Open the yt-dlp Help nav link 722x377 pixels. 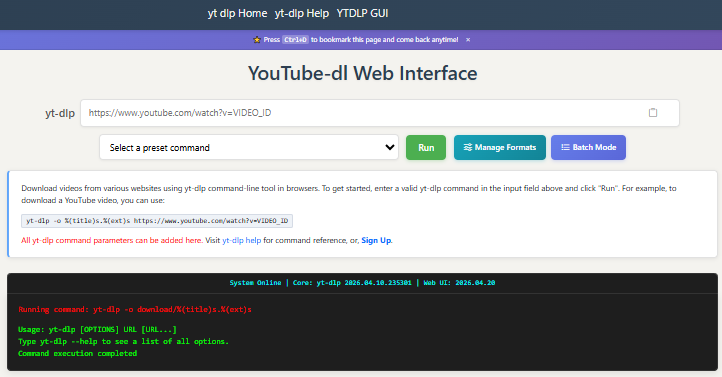(x=302, y=13)
